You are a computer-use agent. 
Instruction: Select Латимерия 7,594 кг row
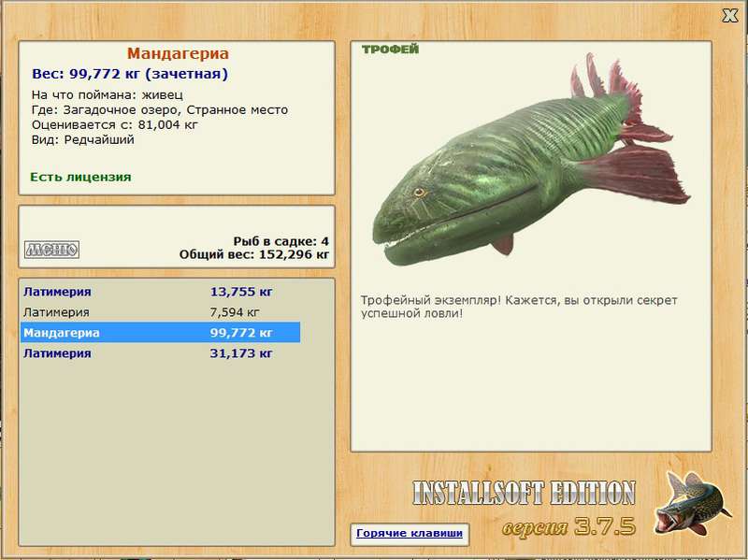160,312
